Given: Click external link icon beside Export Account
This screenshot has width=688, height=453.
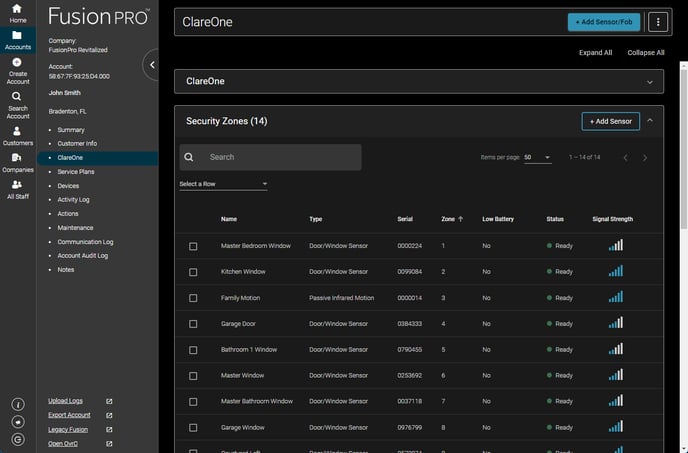Looking at the screenshot, I should point(109,415).
